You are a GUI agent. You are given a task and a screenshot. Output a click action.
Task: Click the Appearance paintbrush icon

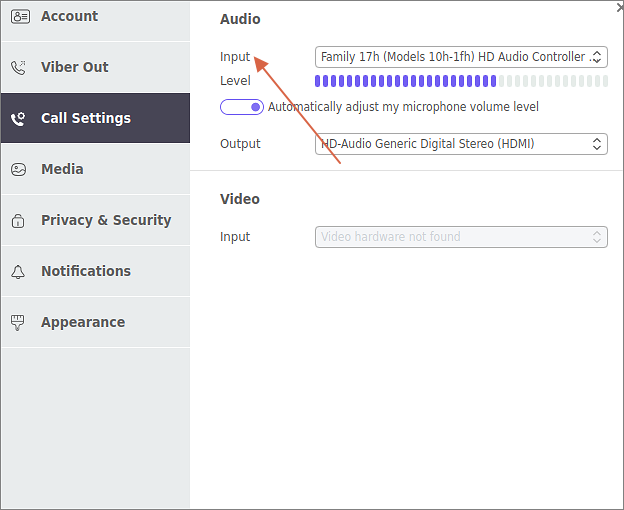pos(19,323)
